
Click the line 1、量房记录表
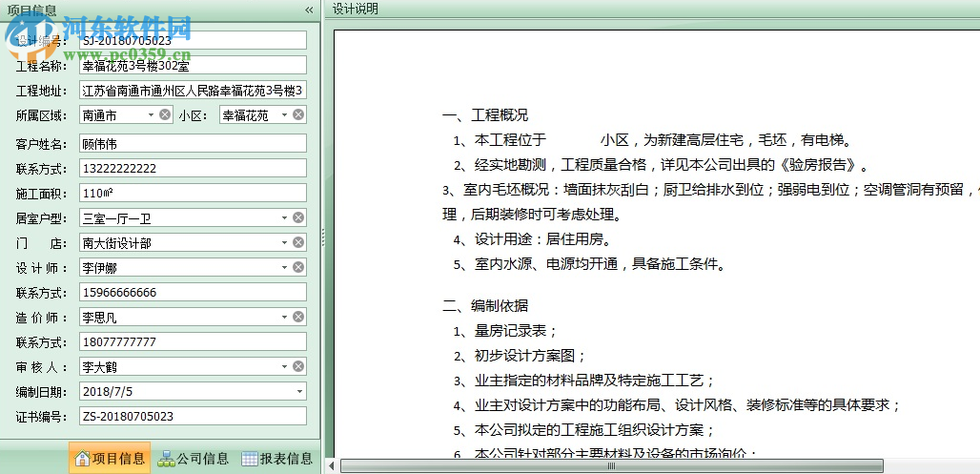coord(505,331)
